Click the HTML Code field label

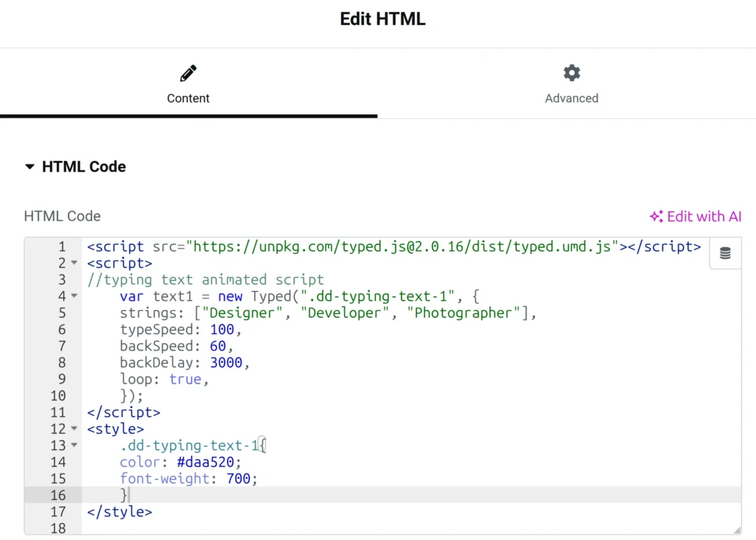pyautogui.click(x=62, y=216)
